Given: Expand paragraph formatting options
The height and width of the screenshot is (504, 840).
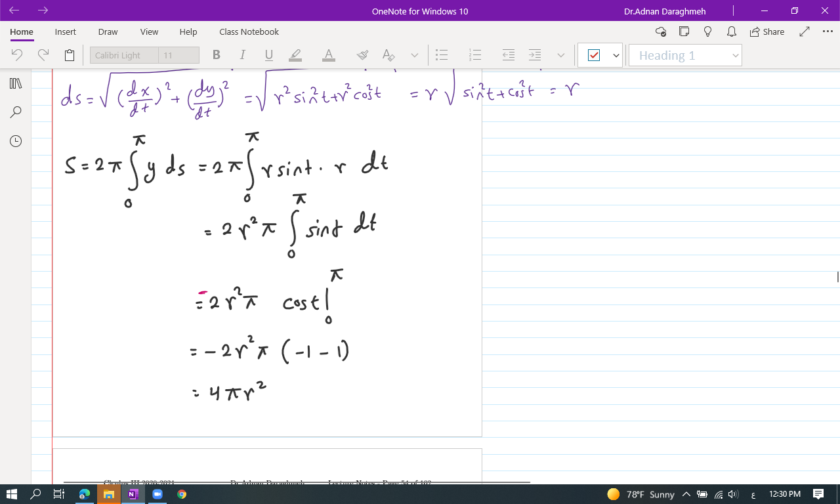Looking at the screenshot, I should point(561,55).
